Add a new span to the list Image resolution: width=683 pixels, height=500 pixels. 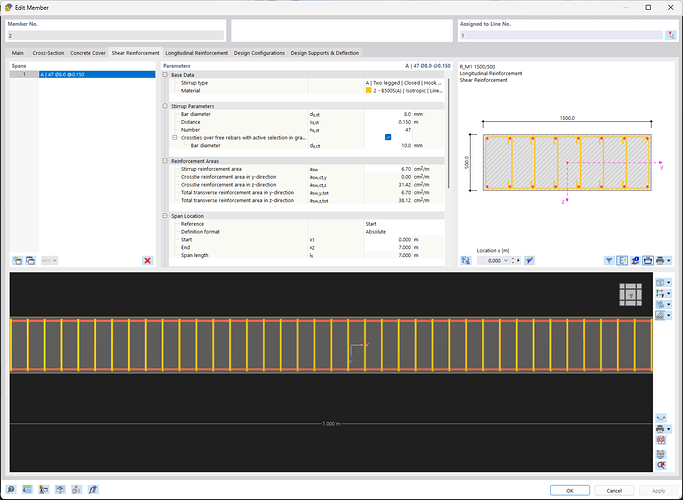pos(17,260)
